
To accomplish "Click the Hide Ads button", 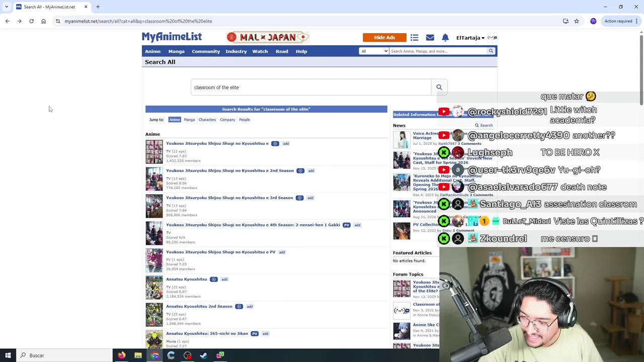I will [384, 38].
